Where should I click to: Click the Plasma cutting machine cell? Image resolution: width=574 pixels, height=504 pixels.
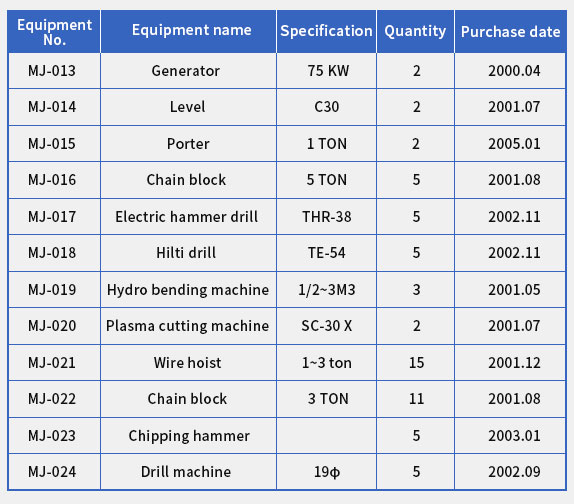coord(189,326)
